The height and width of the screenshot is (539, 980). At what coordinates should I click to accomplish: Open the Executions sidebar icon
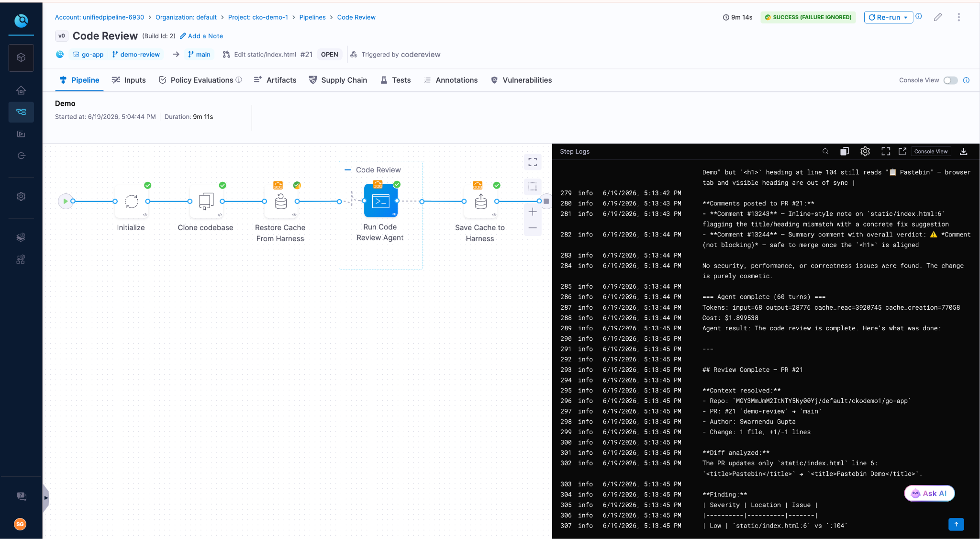(x=21, y=134)
